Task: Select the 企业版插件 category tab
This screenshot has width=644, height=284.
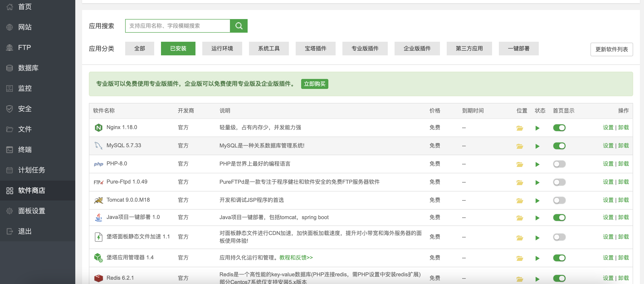Action: [x=417, y=49]
